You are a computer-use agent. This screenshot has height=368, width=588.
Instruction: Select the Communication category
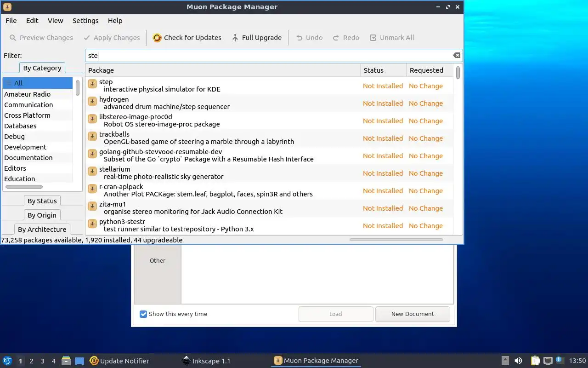coord(38,105)
